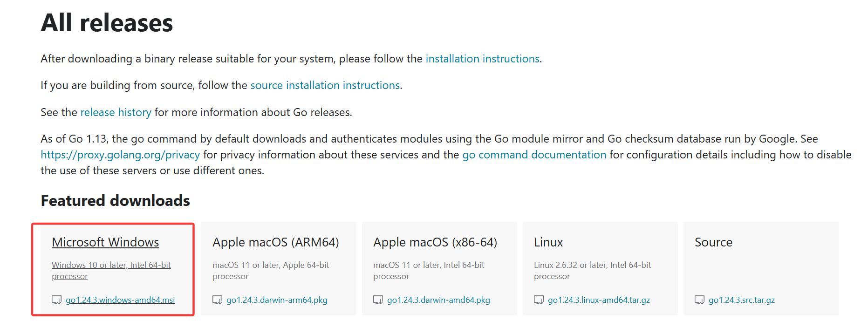Image resolution: width=868 pixels, height=328 pixels.
Task: Click download icon beside go1.24.3.darwin-arm64.pkg
Action: click(217, 300)
